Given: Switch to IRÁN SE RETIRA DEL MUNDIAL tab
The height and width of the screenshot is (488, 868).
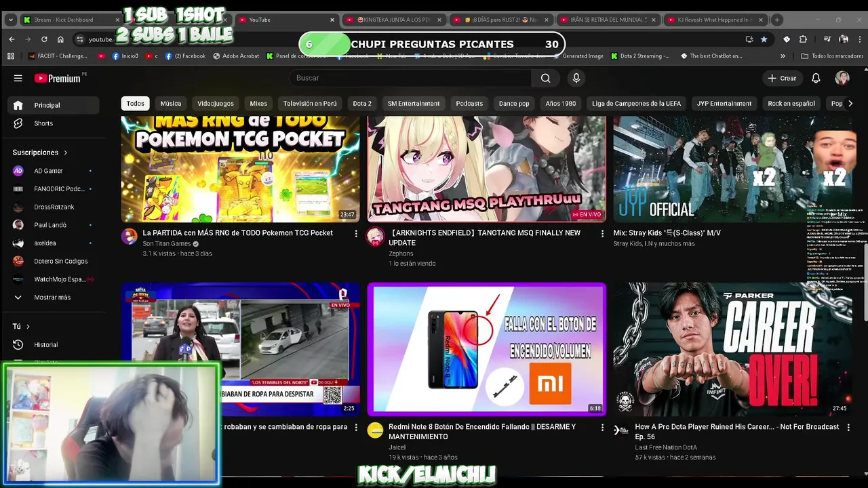Looking at the screenshot, I should pos(609,20).
